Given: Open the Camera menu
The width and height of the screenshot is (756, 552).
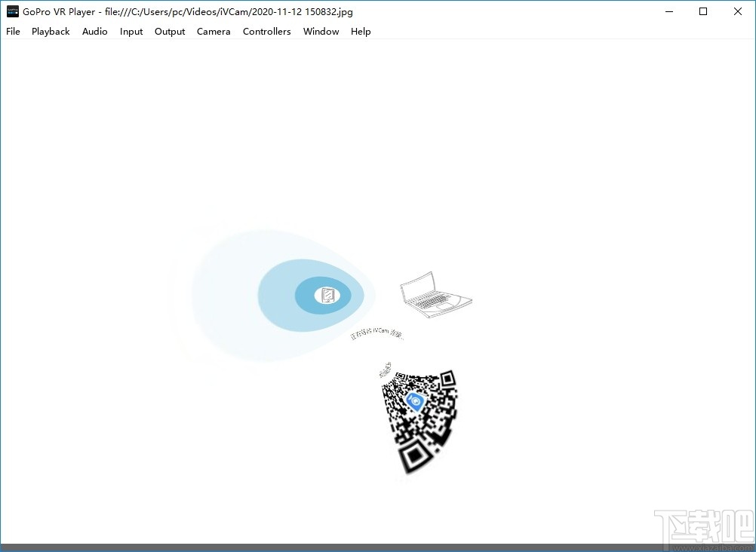Looking at the screenshot, I should [x=214, y=32].
